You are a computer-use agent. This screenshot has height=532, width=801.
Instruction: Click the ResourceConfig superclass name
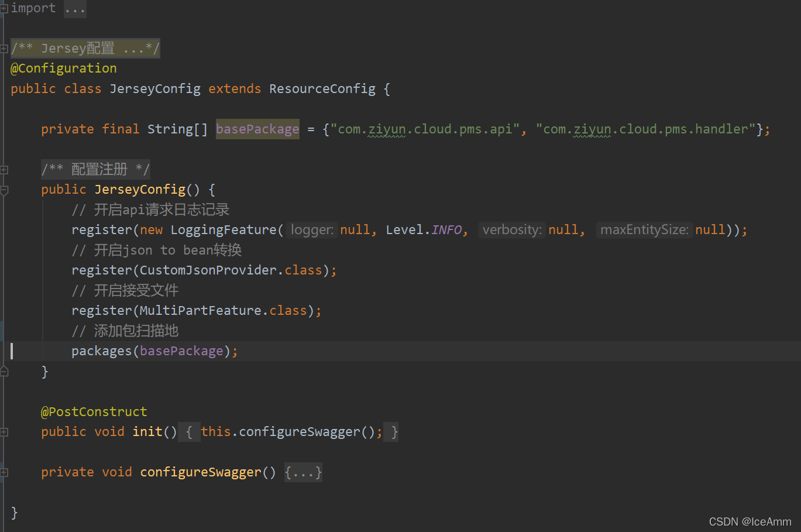click(322, 89)
